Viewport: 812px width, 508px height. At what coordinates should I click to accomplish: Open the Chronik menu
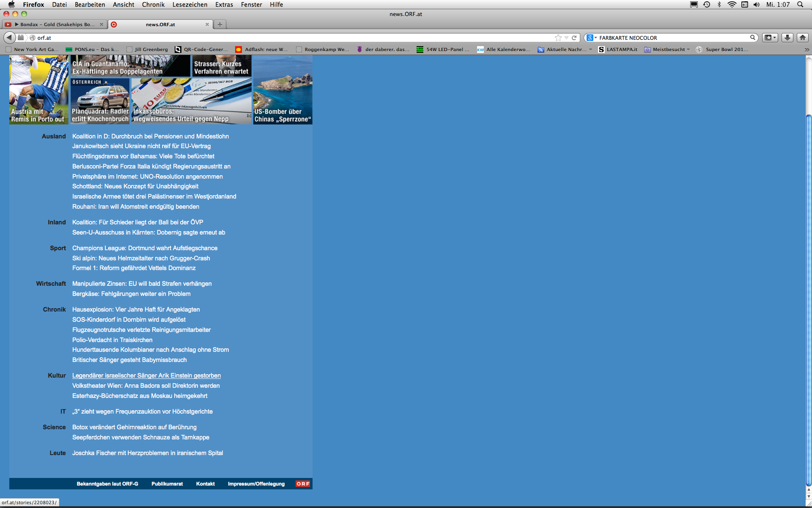coord(153,5)
